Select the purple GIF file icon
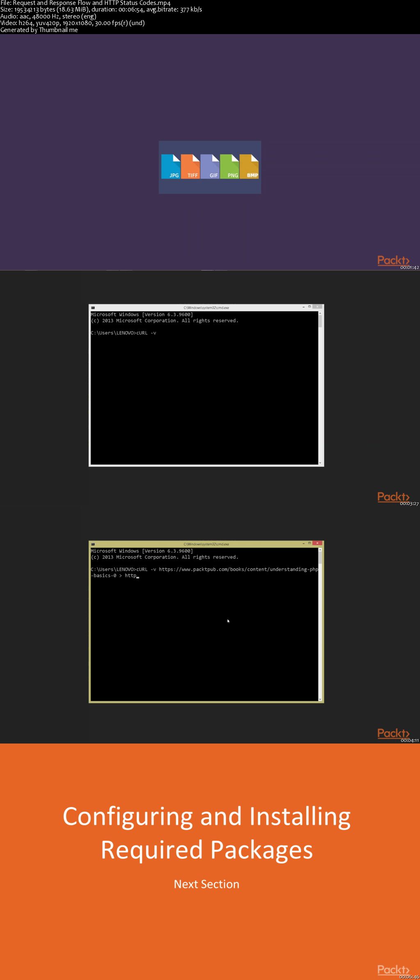Screen dimensions: 420x980 210,166
